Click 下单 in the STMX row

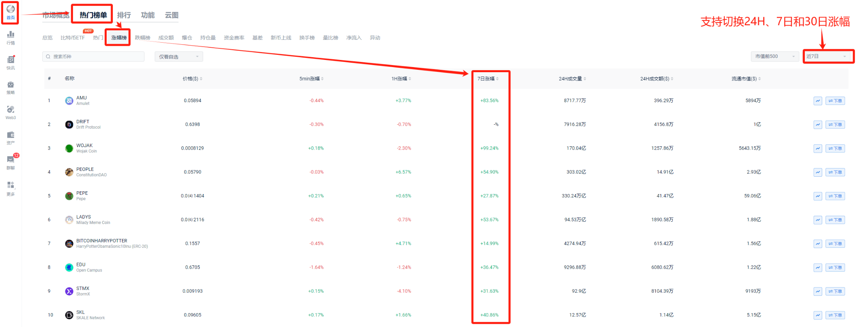pyautogui.click(x=835, y=291)
